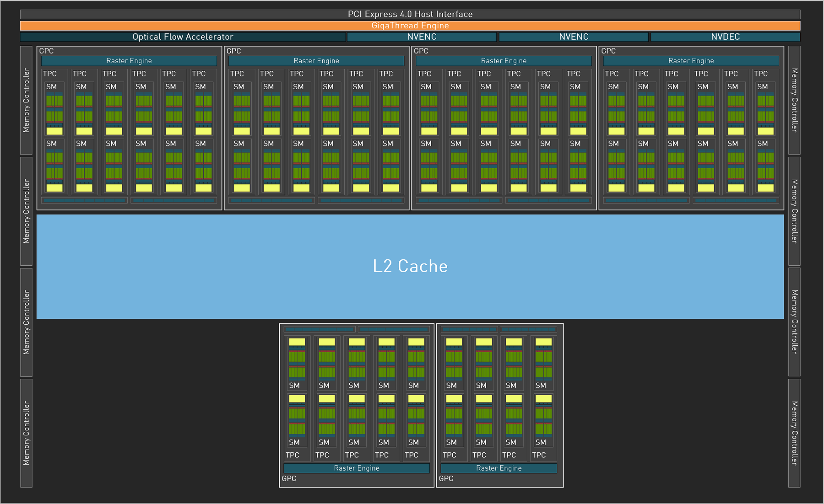The width and height of the screenshot is (824, 504).
Task: Click the GPC label of the third top cluster
Action: [x=421, y=51]
